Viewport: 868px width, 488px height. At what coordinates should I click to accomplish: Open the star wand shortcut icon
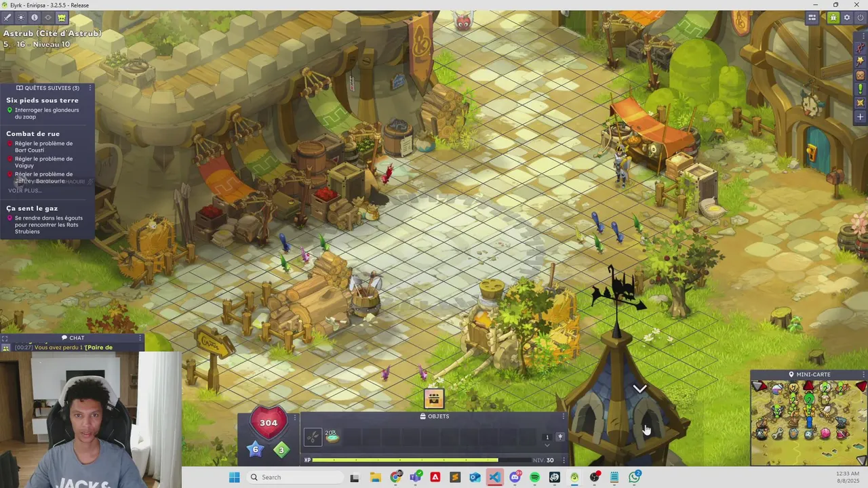pyautogui.click(x=860, y=61)
